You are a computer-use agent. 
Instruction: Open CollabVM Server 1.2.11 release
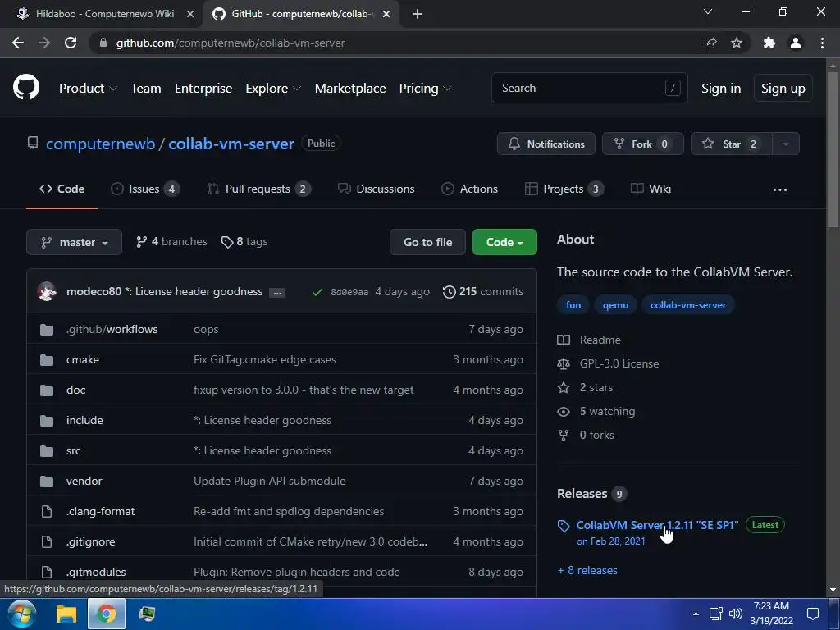tap(657, 525)
